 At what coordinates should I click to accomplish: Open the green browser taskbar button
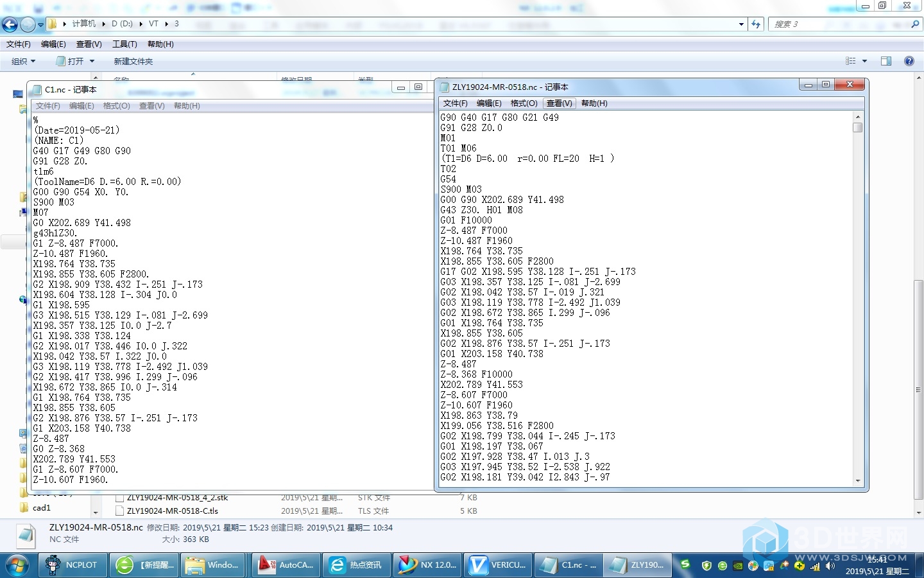tap(144, 565)
